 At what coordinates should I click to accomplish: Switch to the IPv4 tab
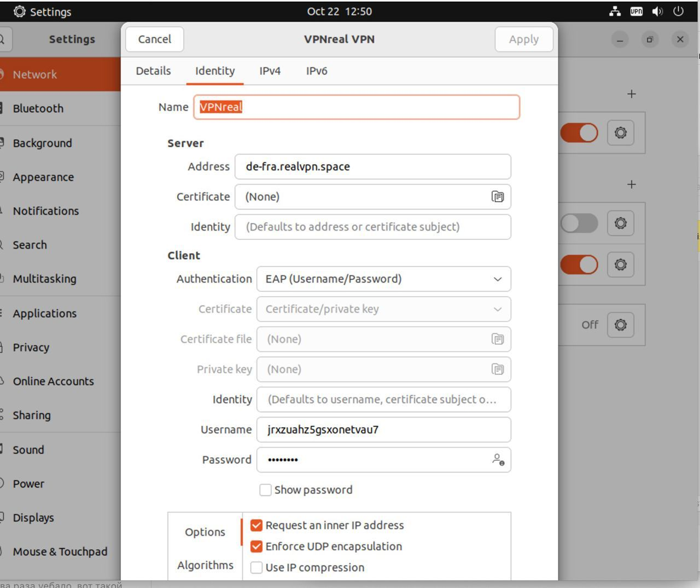pyautogui.click(x=270, y=71)
